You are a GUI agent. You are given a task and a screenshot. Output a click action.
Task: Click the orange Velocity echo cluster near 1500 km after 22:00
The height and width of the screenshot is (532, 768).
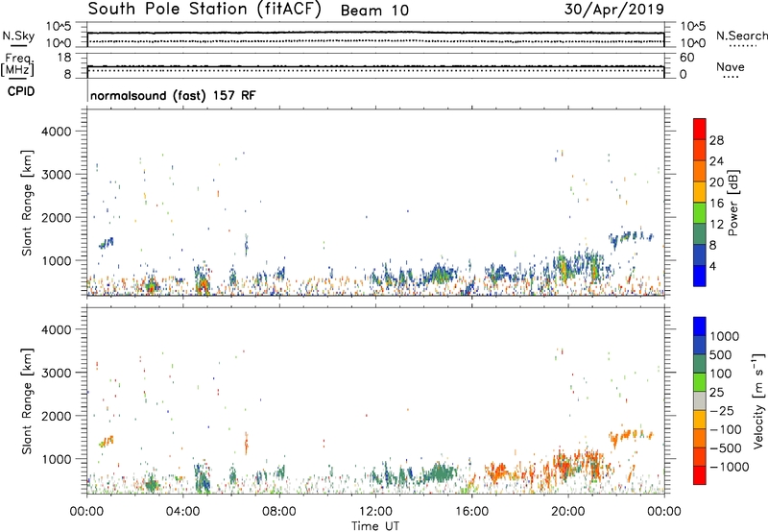[x=632, y=436]
